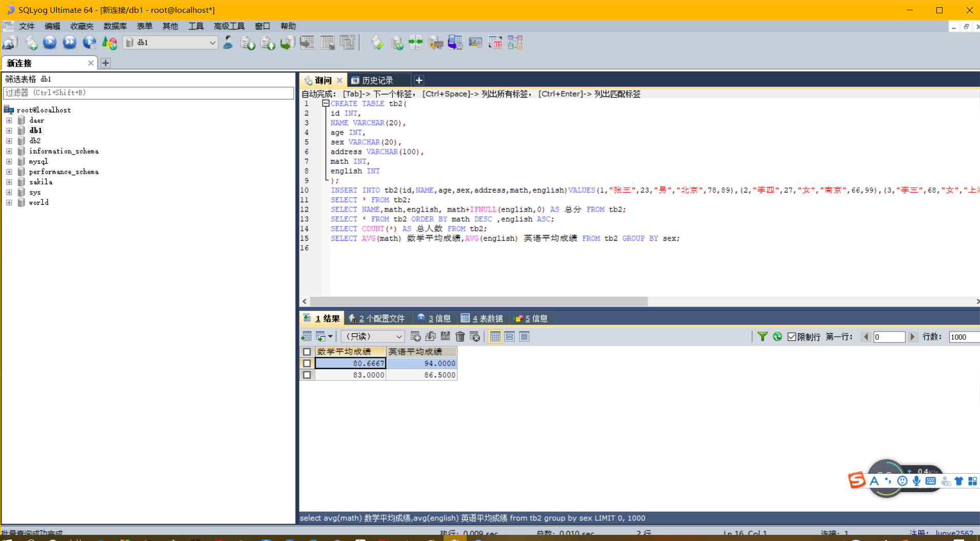
Task: Open the User Manager person icon
Action: 228,43
